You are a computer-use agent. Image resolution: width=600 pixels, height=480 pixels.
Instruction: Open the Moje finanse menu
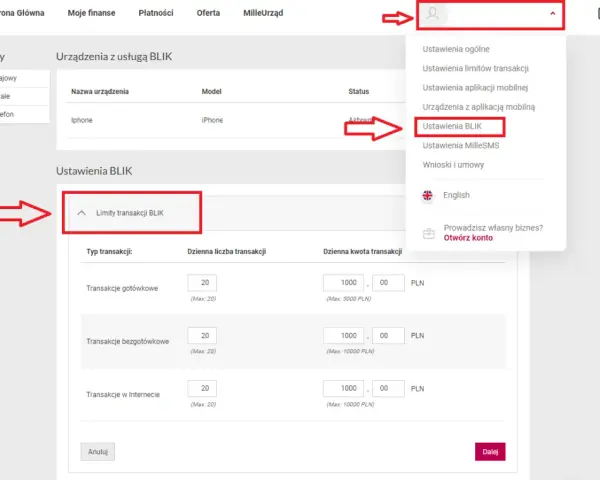tap(91, 13)
